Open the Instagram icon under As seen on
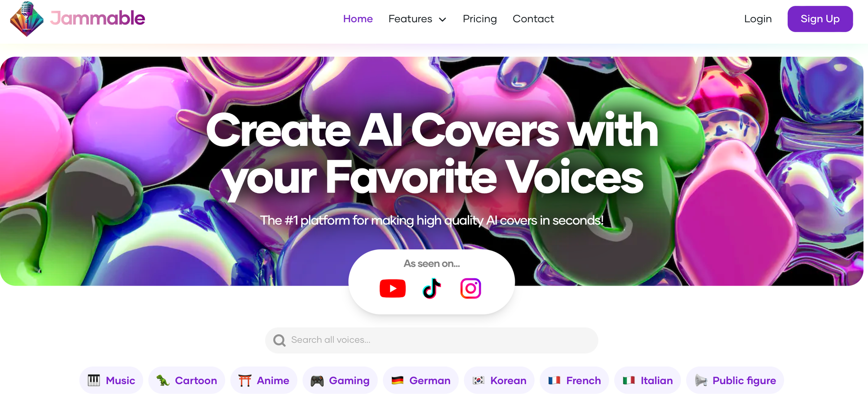The image size is (868, 405). [x=470, y=289]
